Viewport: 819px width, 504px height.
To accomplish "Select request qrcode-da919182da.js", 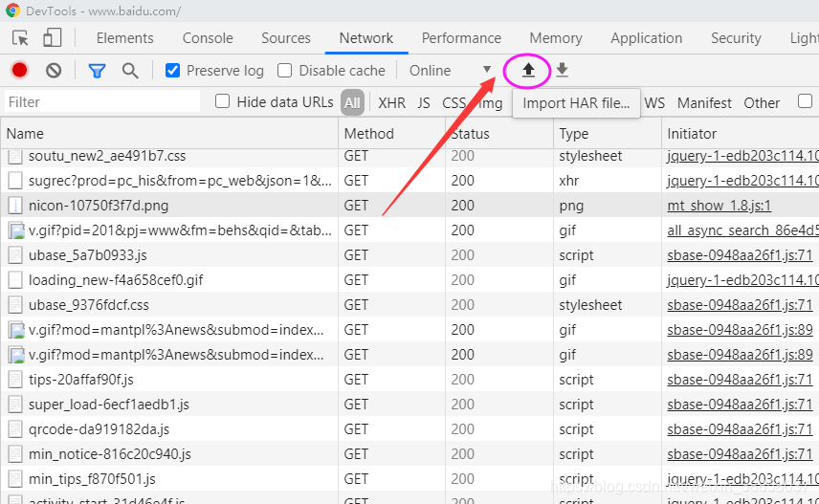I will pos(99,429).
